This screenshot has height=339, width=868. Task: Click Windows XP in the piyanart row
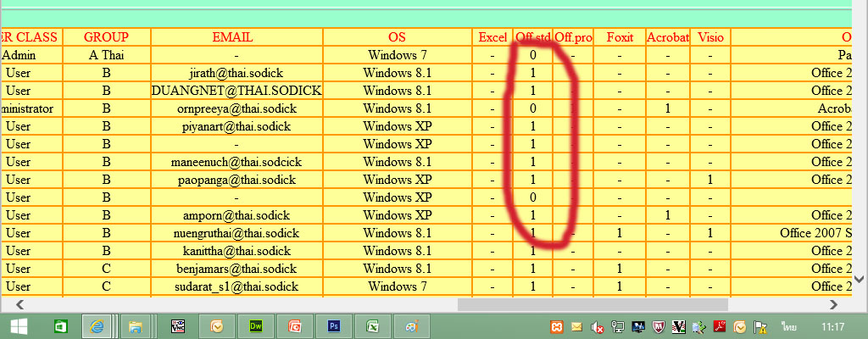pyautogui.click(x=397, y=125)
